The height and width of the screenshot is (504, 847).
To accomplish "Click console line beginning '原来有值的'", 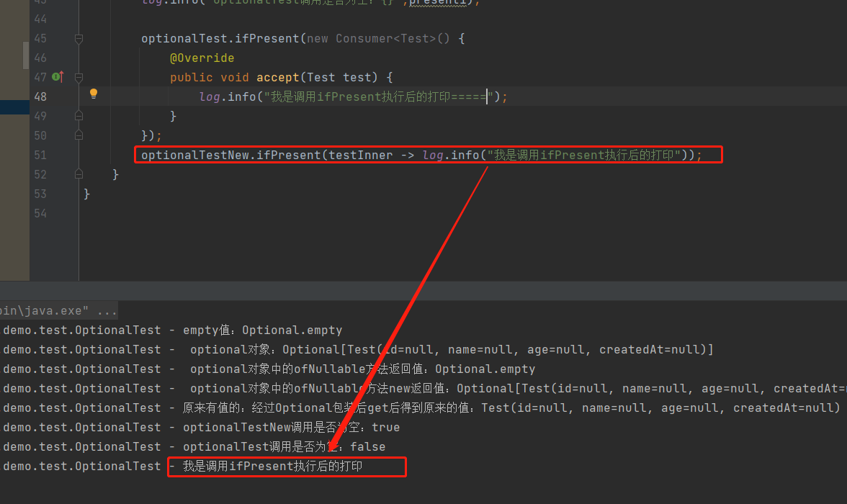I will pyautogui.click(x=421, y=408).
